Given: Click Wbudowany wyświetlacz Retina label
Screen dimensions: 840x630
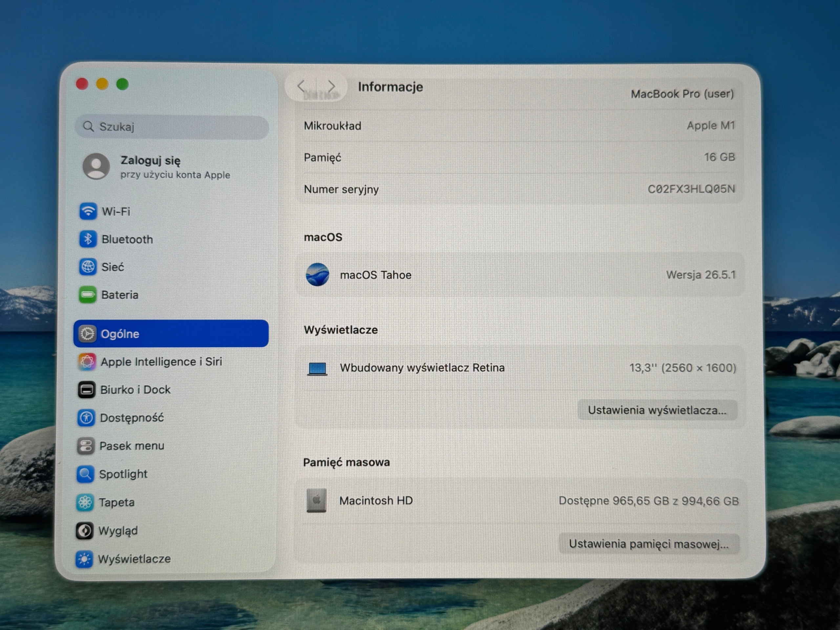Looking at the screenshot, I should click(x=422, y=367).
